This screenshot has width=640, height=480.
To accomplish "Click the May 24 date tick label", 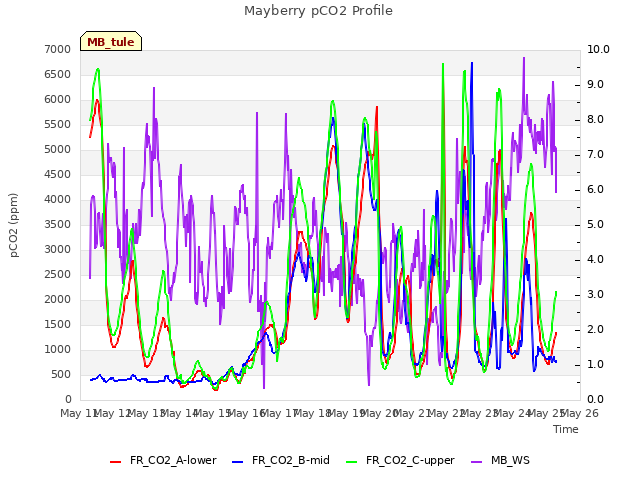I will 513,413.
